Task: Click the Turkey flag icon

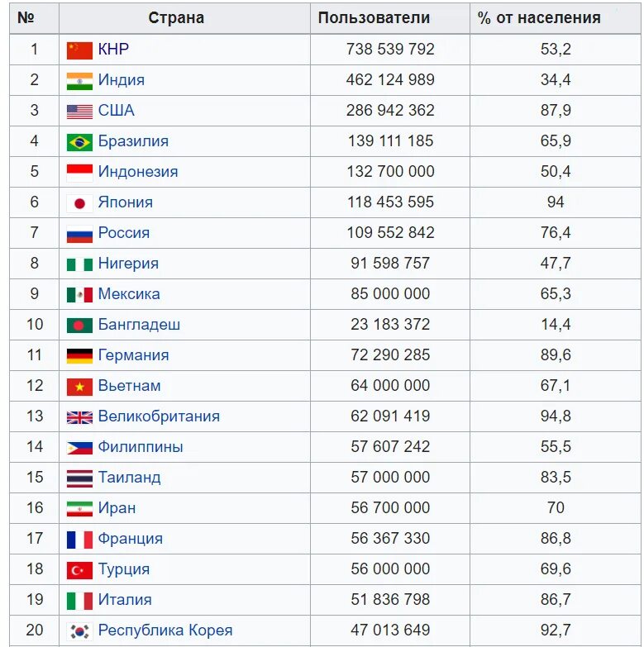Action: point(79,570)
